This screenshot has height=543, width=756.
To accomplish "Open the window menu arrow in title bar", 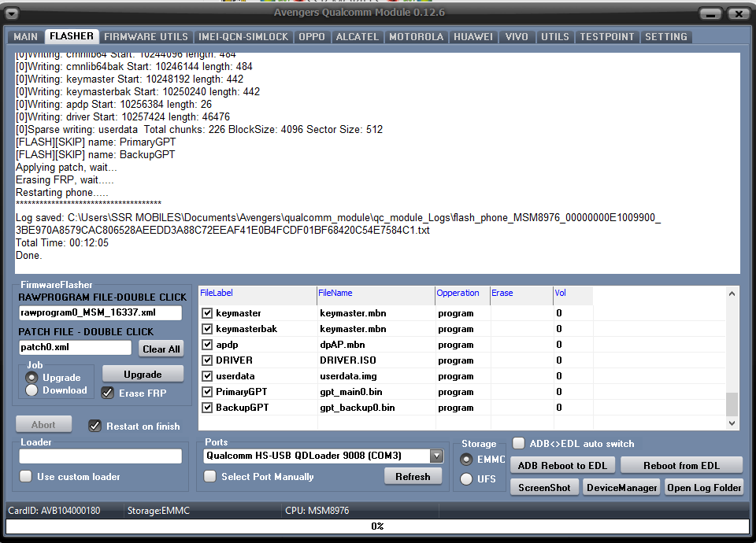I will click(12, 13).
